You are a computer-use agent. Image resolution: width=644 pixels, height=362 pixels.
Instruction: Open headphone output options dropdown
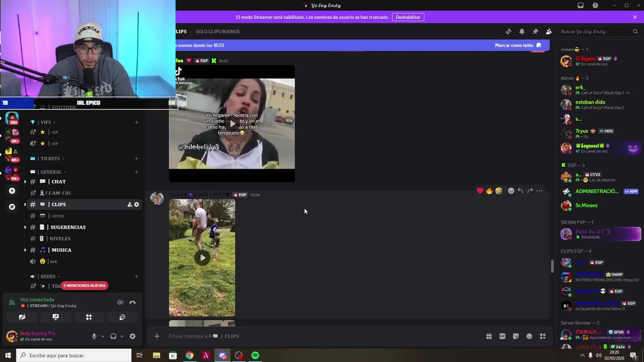tap(122, 336)
